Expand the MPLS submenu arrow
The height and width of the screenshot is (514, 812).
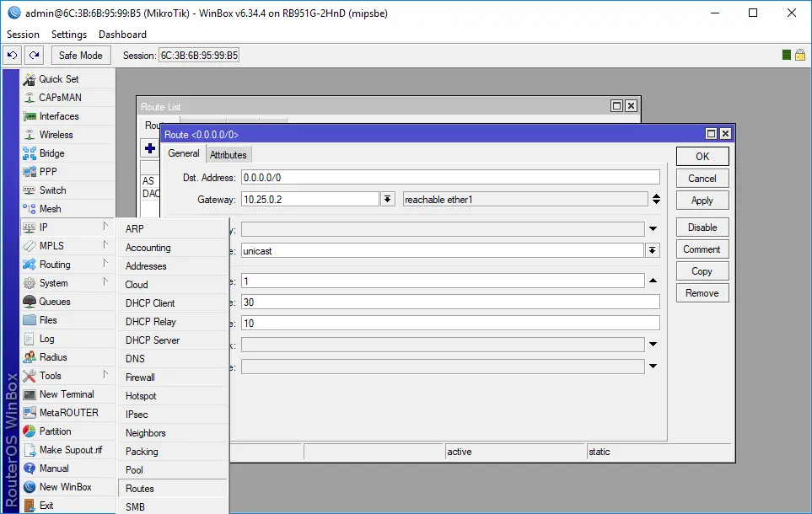point(105,245)
